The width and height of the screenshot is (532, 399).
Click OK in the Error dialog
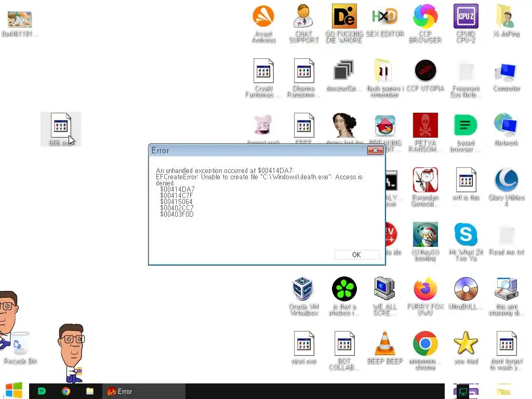point(356,255)
